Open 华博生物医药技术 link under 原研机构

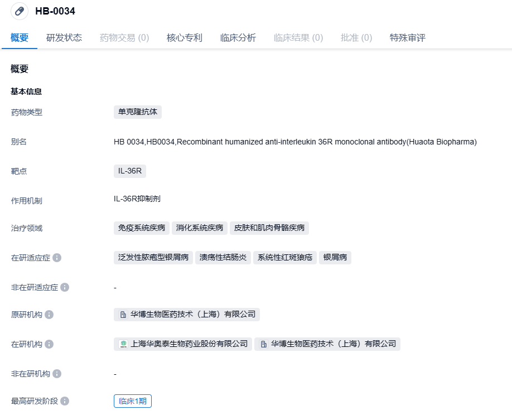click(x=192, y=315)
